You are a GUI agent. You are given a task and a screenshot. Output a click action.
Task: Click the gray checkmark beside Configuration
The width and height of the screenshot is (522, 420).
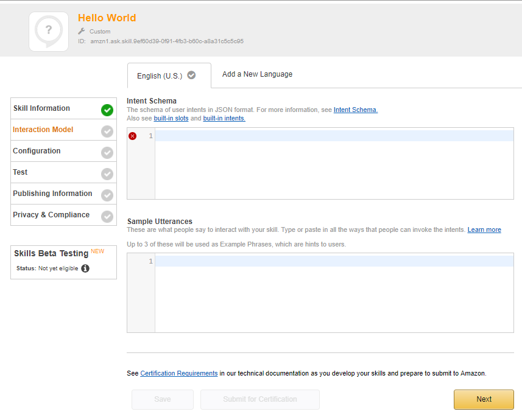(107, 153)
